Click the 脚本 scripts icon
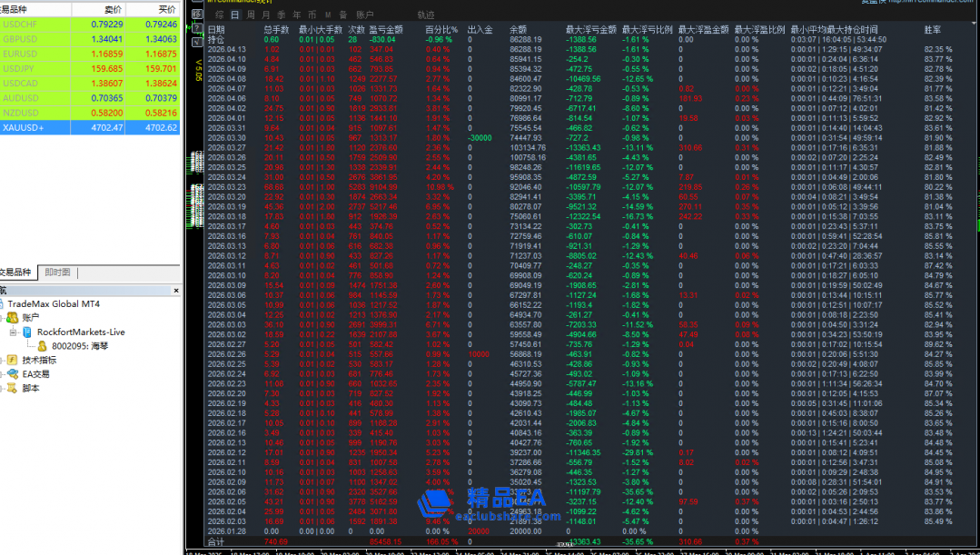Screen dimensions: 980x555 click(x=13, y=388)
